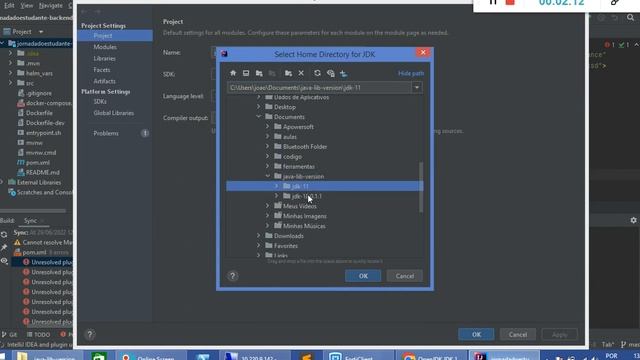This screenshot has width=640, height=360.
Task: Open help in Project Structure window
Action: [90, 335]
